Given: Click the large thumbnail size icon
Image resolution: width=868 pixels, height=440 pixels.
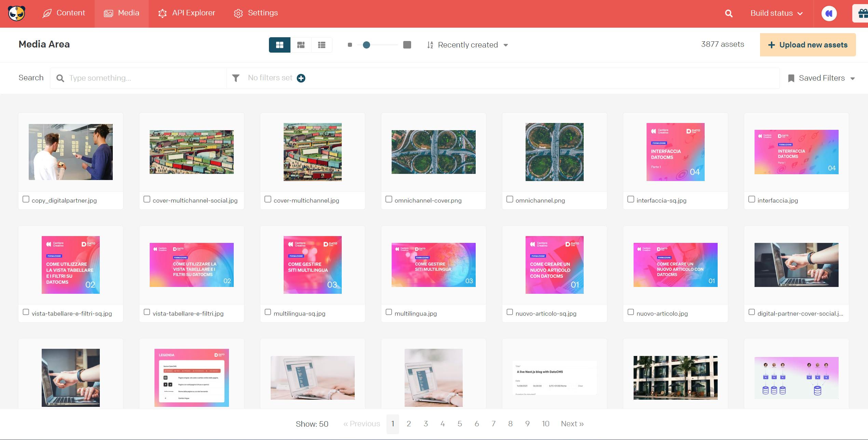Looking at the screenshot, I should [x=407, y=45].
